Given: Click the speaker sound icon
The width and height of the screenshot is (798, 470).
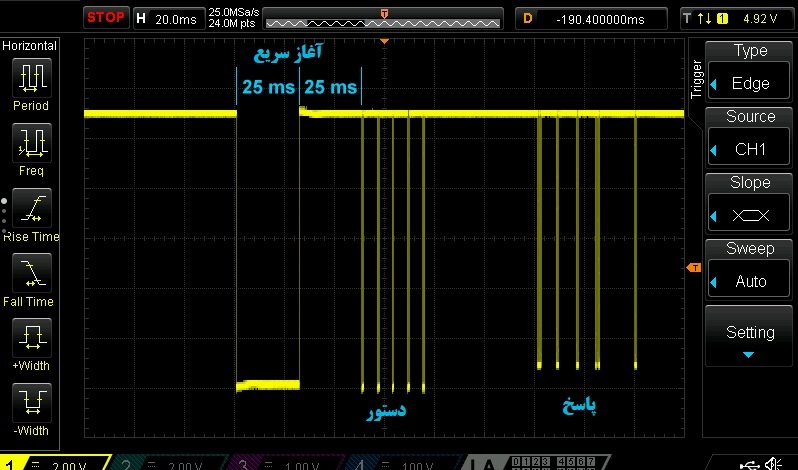Looking at the screenshot, I should [774, 463].
